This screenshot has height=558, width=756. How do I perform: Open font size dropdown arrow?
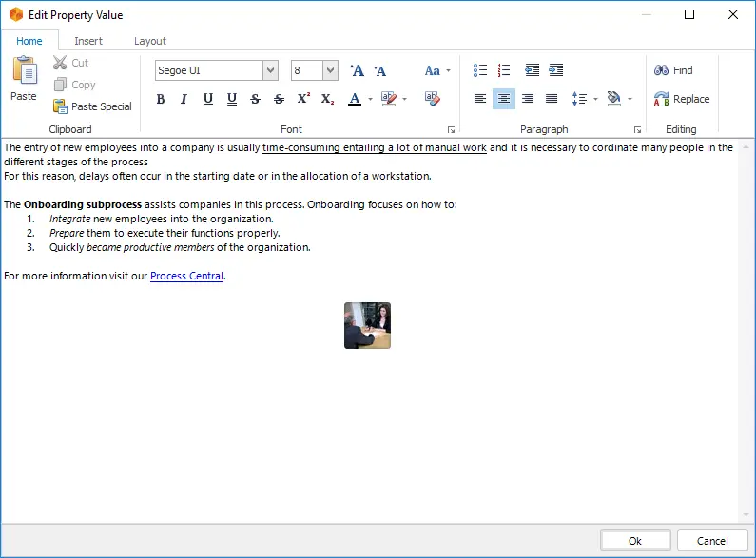330,70
